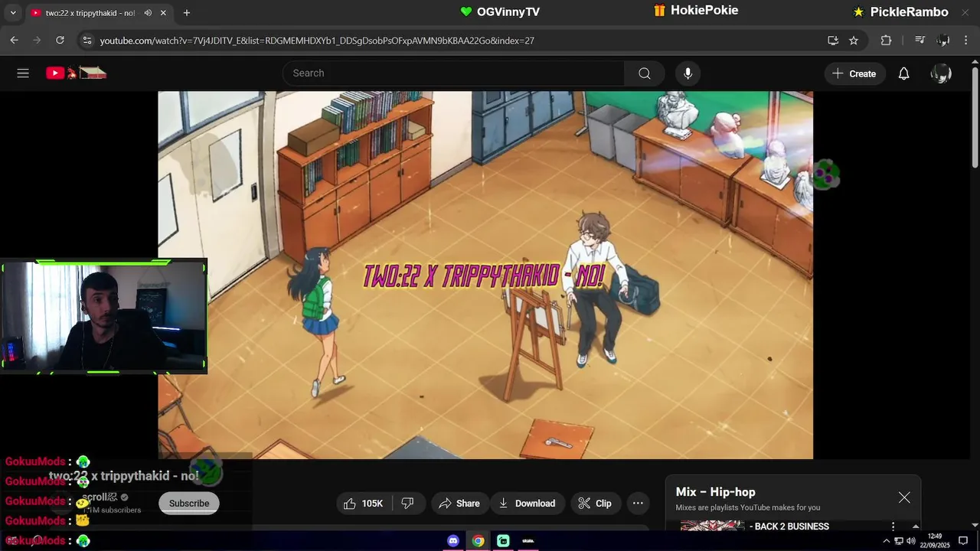Open the Chrome three-dot menu
This screenshot has width=980, height=551.
(966, 41)
